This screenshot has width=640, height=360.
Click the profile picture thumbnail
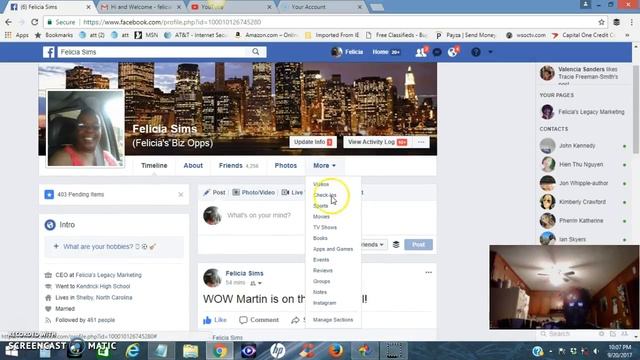click(x=86, y=128)
